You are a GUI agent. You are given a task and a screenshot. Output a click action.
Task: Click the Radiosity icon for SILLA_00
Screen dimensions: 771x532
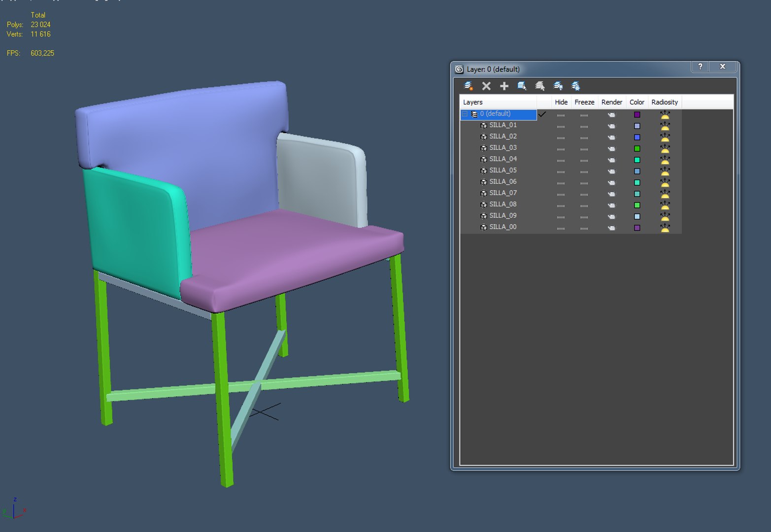click(x=665, y=228)
